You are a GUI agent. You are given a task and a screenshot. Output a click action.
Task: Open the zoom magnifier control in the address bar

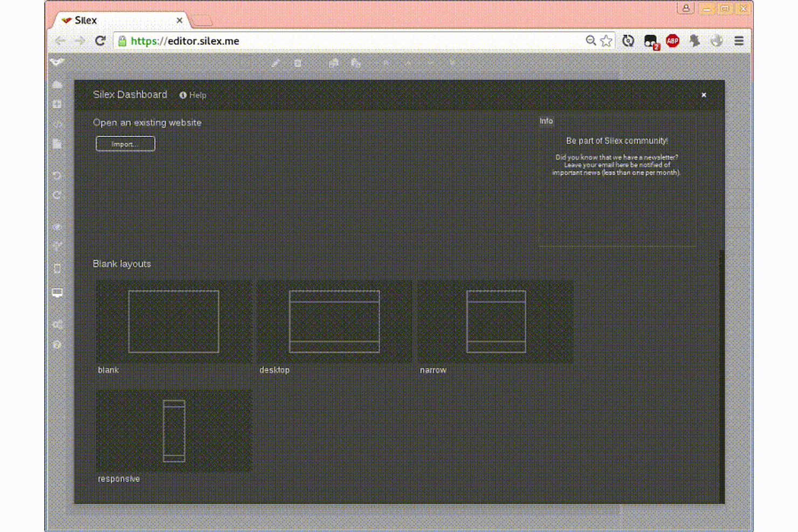591,40
